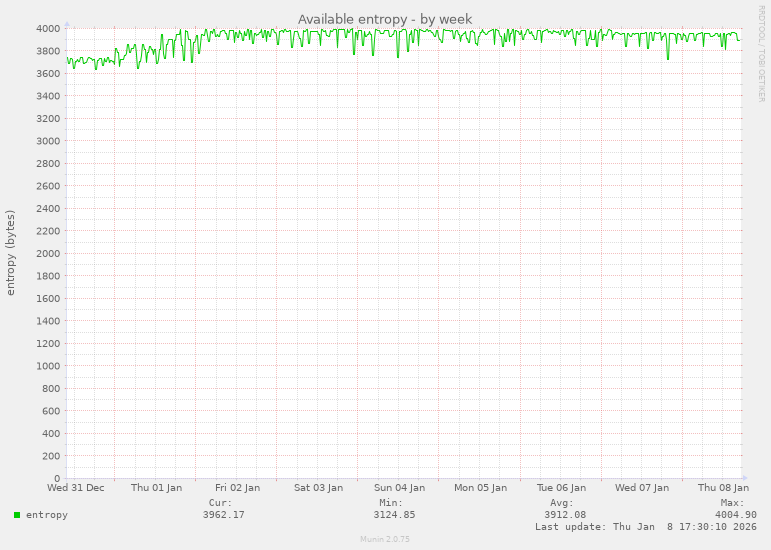Click the "Fri 02 Jan" x-axis date label

tap(237, 488)
